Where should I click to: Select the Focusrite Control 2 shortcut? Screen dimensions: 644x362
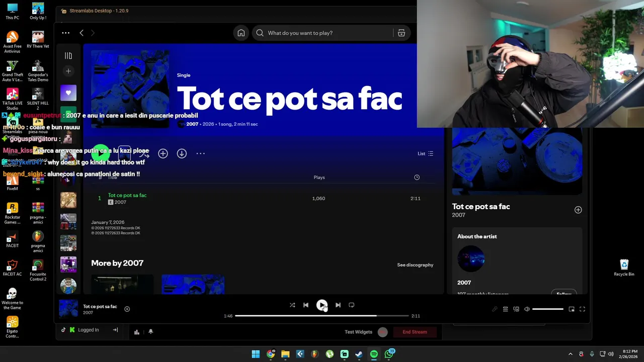(x=38, y=270)
